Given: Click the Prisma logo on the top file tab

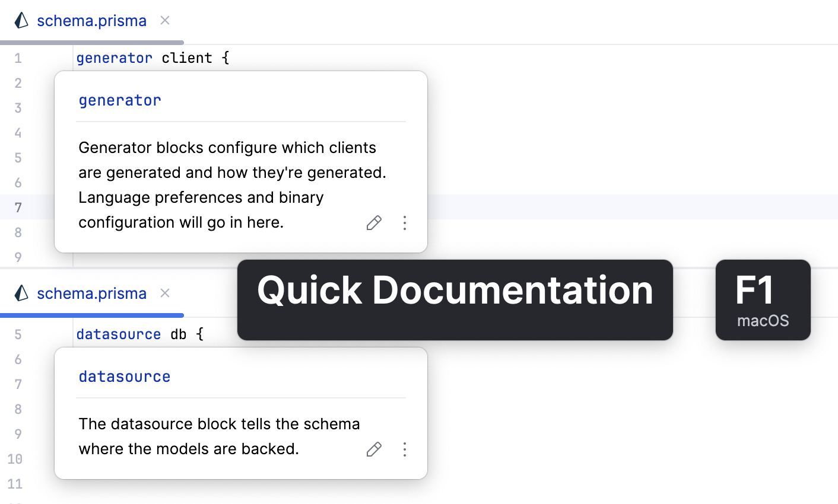Looking at the screenshot, I should (x=21, y=20).
